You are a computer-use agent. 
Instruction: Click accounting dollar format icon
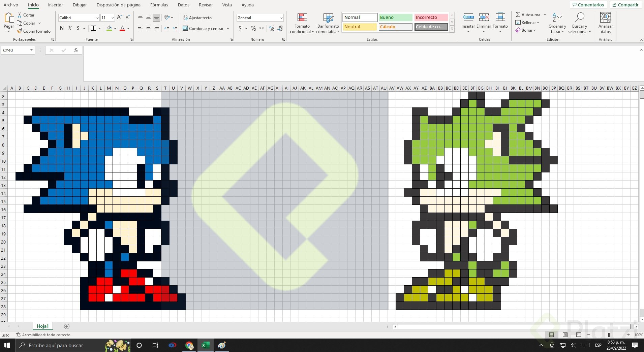tap(240, 28)
